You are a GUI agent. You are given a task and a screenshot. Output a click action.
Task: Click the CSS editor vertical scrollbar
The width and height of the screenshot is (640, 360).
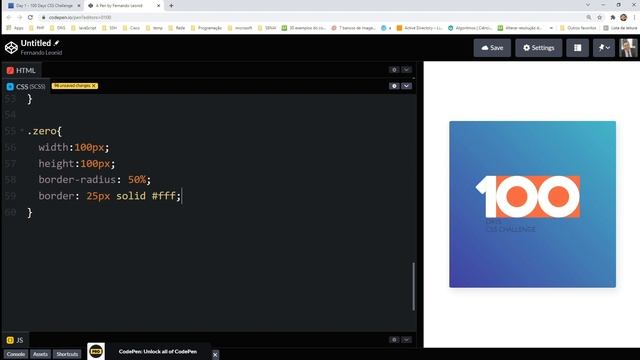pyautogui.click(x=413, y=286)
